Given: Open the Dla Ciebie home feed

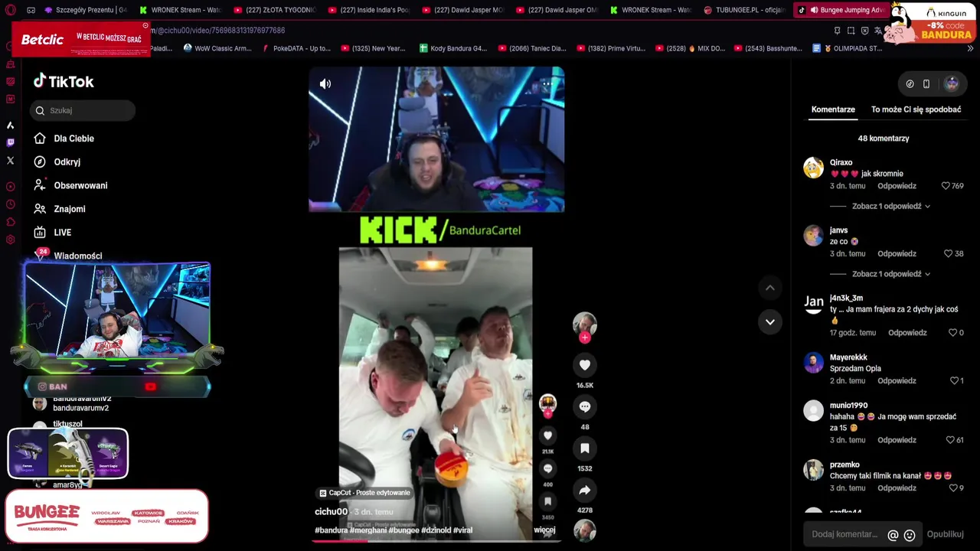Looking at the screenshot, I should click(64, 139).
